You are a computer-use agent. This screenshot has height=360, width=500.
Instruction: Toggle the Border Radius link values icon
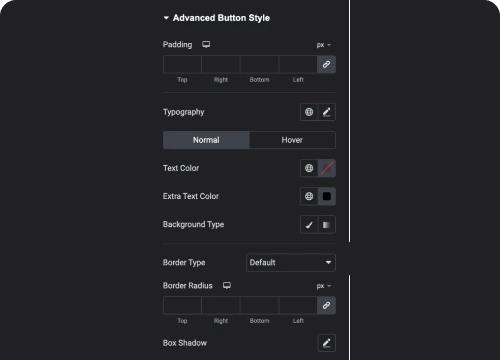[326, 305]
